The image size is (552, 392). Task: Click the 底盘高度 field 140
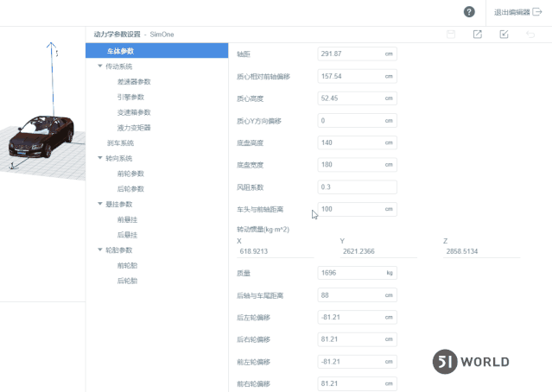point(357,142)
